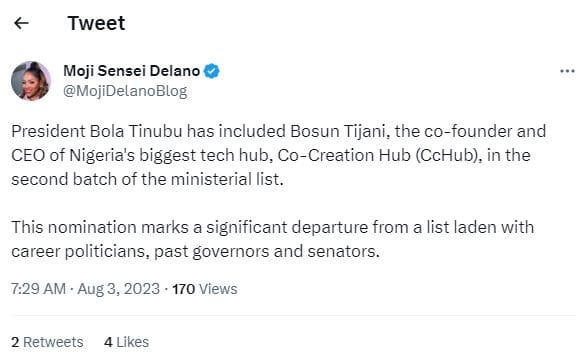586x361 pixels.
Task: Click the name Bosun Tijani in tweet
Action: [340, 131]
